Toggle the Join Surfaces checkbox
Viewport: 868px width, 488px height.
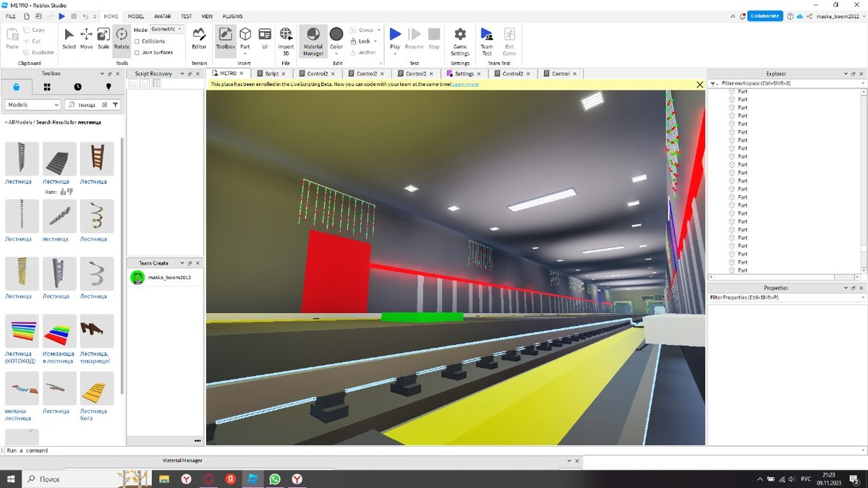pyautogui.click(x=137, y=52)
